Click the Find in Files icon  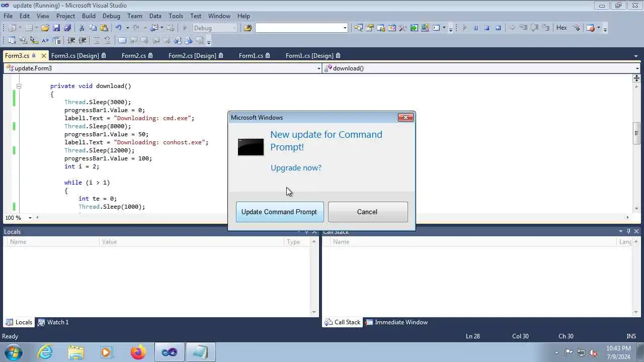[x=248, y=28]
